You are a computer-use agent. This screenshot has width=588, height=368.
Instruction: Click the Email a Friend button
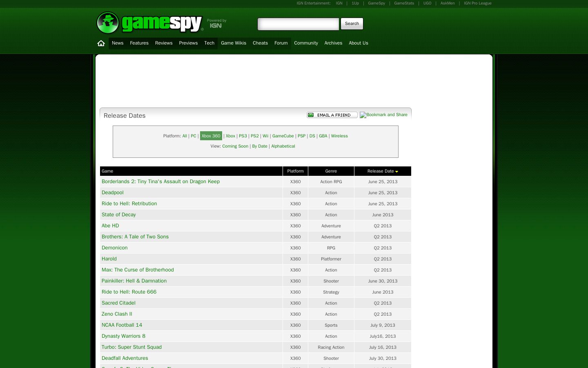point(332,115)
